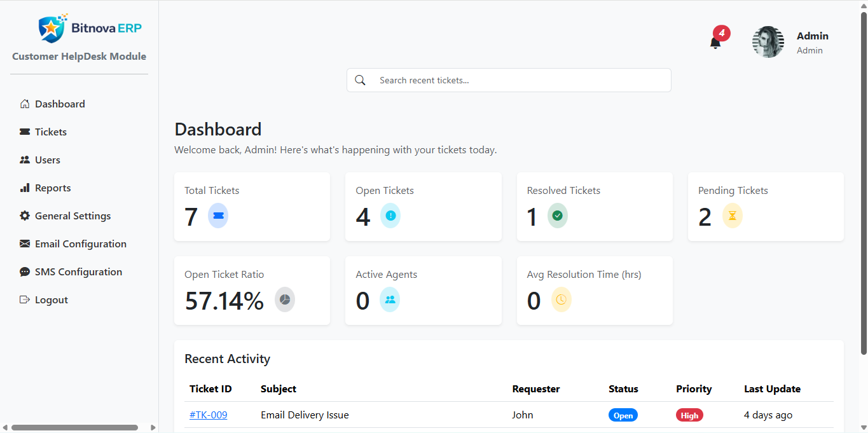Go to the Users page

[x=47, y=160]
